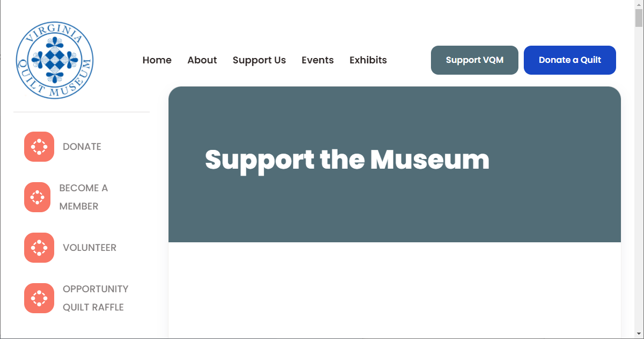Click the vertical scrollbar thumb

(x=639, y=18)
